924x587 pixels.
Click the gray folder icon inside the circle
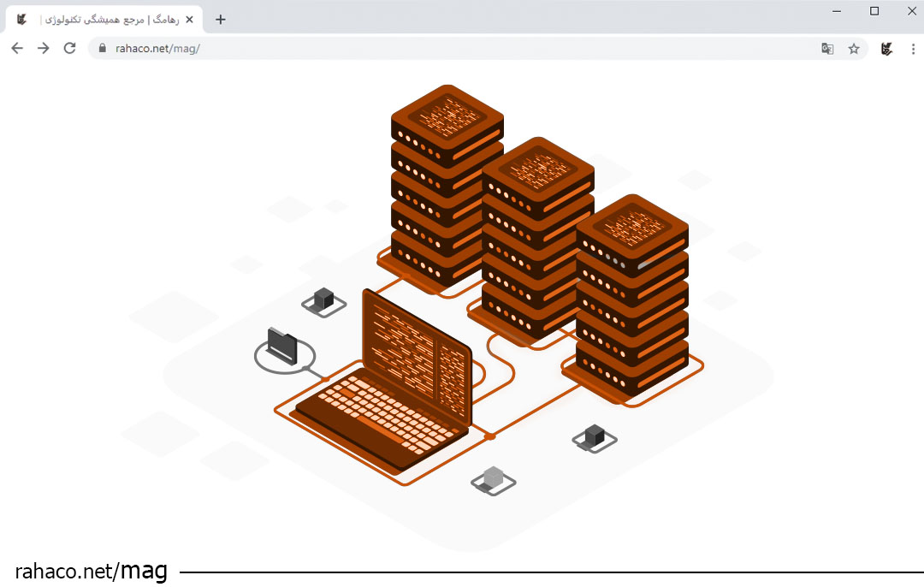[282, 344]
